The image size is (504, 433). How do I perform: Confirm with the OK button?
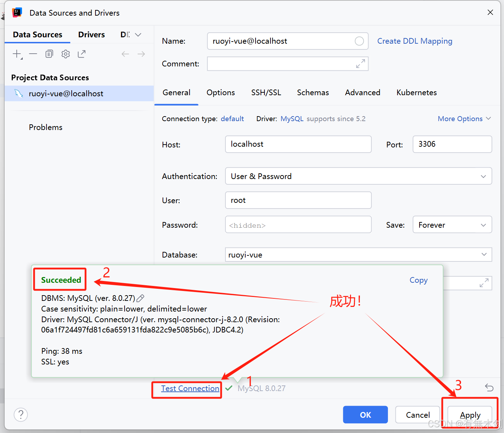coord(365,415)
